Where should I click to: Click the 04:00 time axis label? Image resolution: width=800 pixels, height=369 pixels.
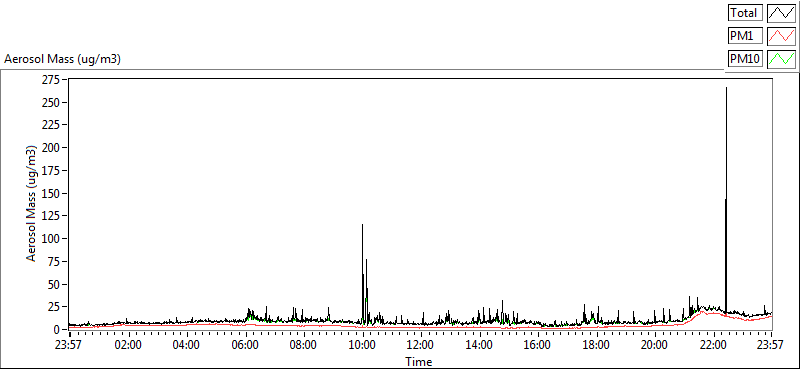(187, 344)
